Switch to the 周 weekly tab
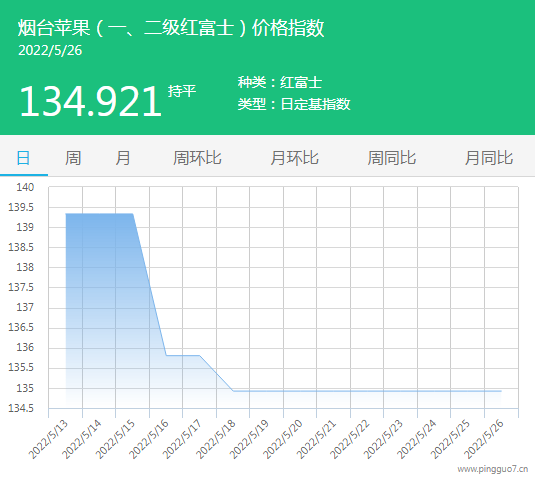 (x=73, y=158)
